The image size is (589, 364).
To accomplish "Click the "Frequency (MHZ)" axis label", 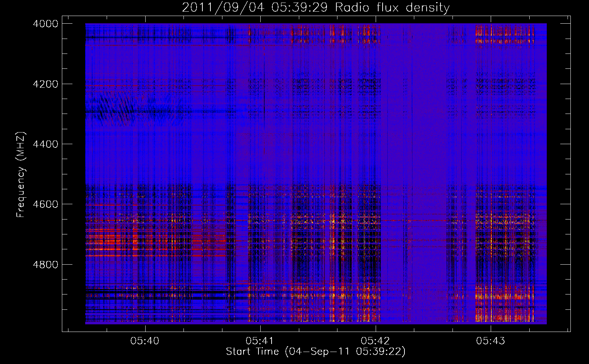I will 21,175.
